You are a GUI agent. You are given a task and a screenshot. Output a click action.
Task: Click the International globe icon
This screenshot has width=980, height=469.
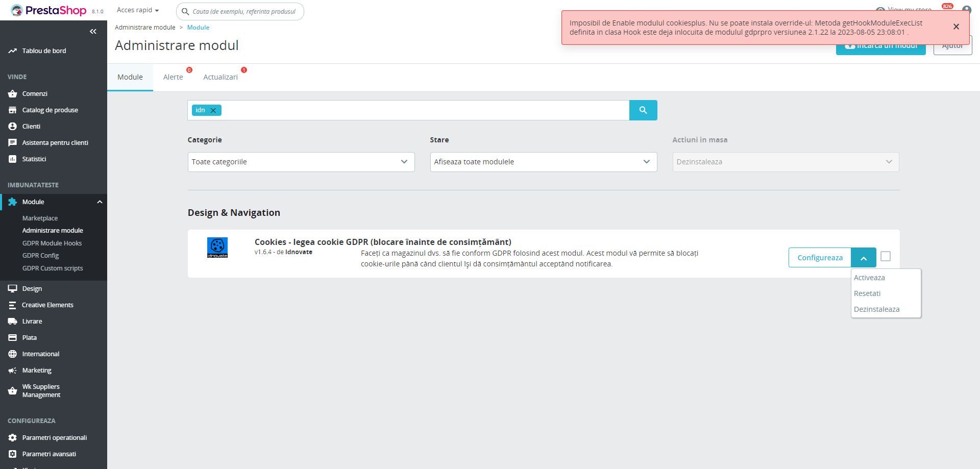click(12, 354)
